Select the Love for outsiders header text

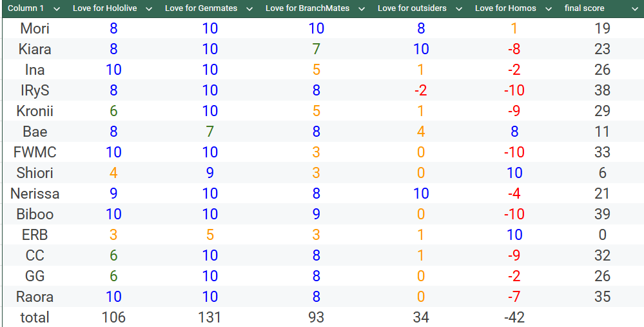click(x=412, y=8)
